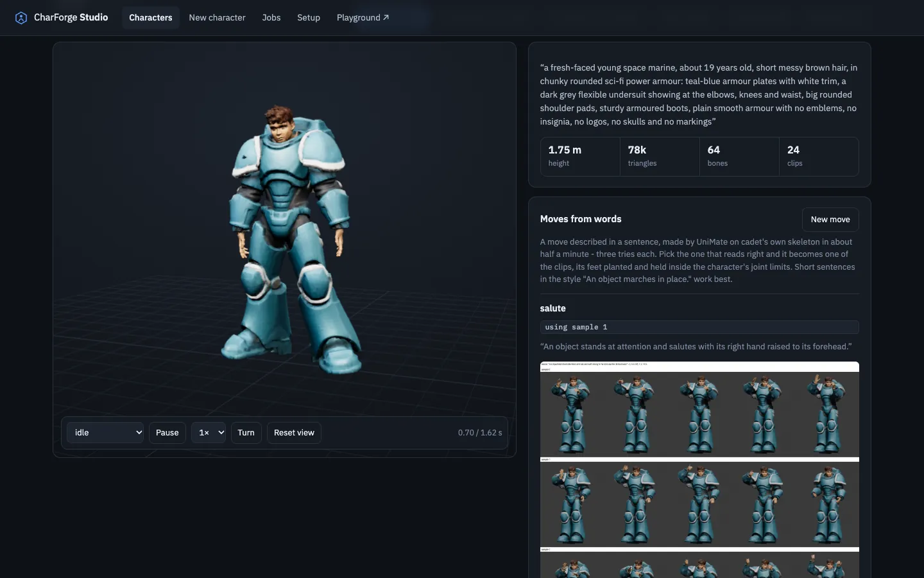Click the salute prompt sentence
The width and height of the screenshot is (924, 578).
point(696,347)
